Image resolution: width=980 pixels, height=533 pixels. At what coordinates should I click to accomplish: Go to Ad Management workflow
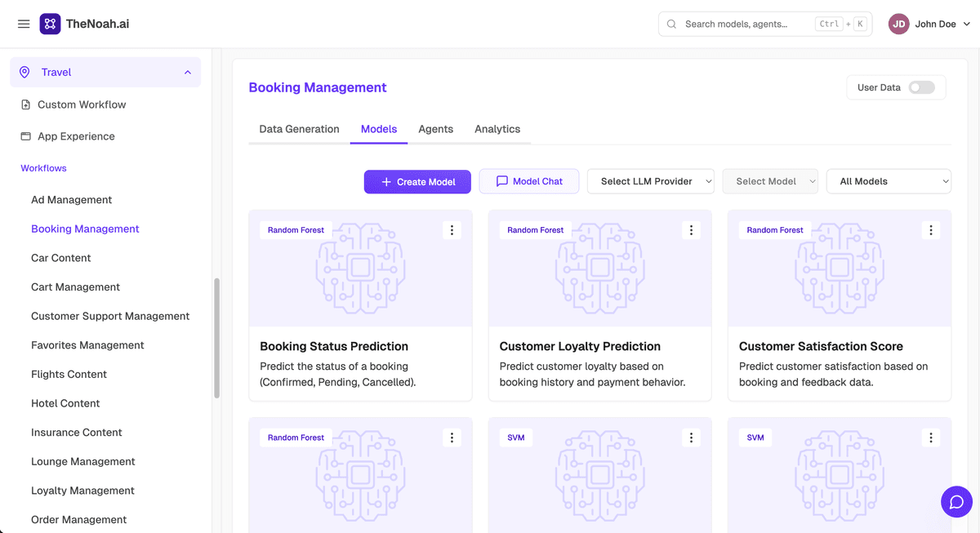pos(71,200)
